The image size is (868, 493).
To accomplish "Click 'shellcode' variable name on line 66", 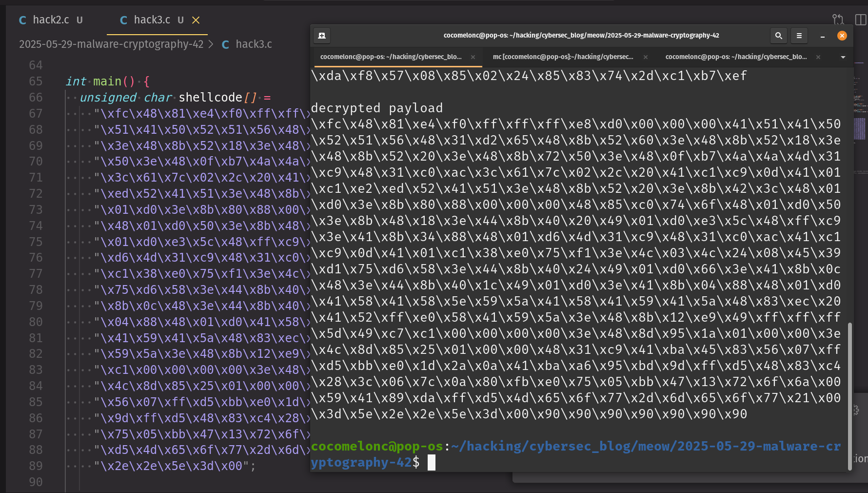I will pos(211,98).
